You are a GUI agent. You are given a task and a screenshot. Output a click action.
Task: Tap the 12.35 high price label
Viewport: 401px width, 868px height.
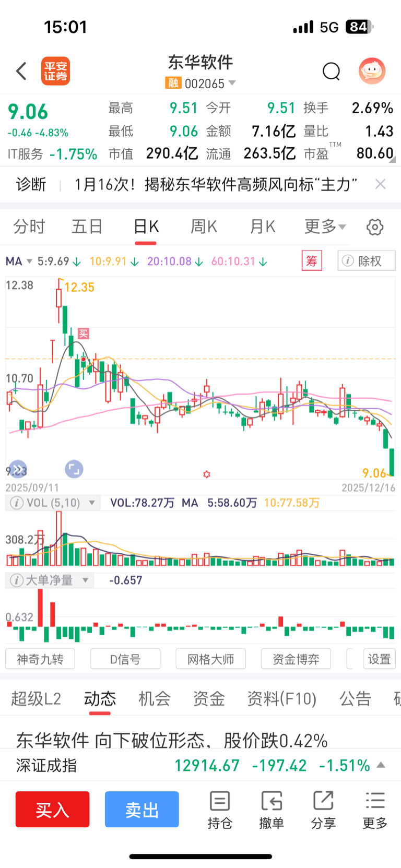click(79, 287)
